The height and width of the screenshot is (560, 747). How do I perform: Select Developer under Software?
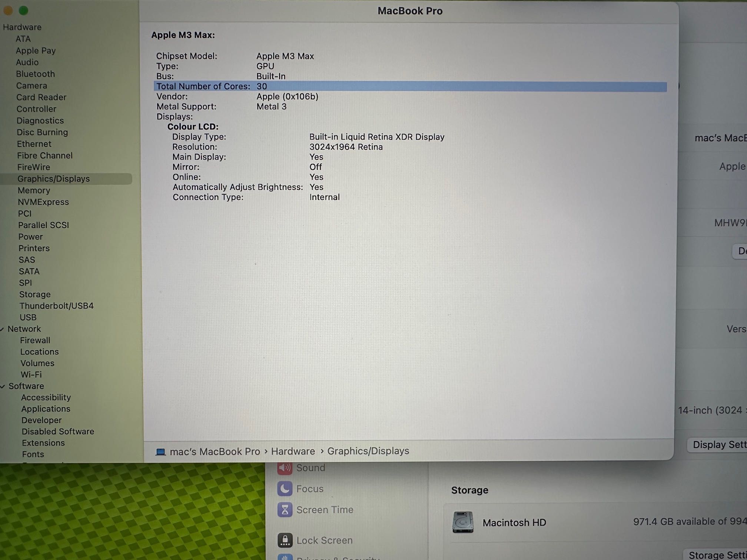41,420
